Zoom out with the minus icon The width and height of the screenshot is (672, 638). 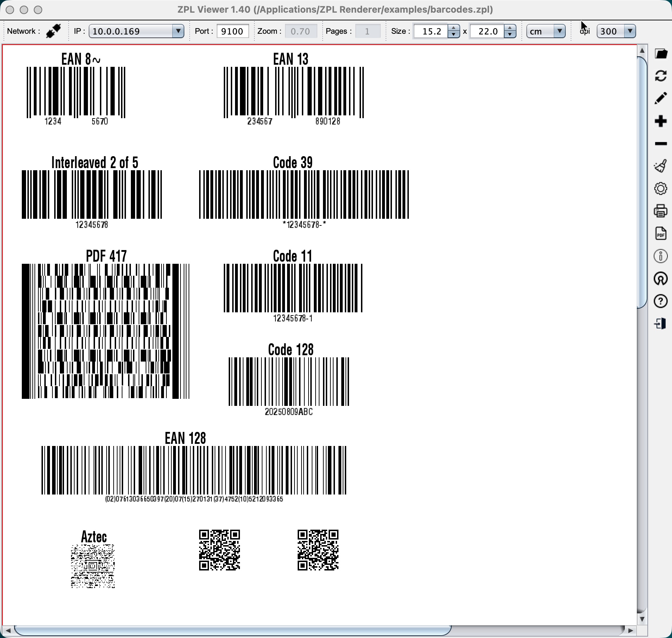coord(661,143)
